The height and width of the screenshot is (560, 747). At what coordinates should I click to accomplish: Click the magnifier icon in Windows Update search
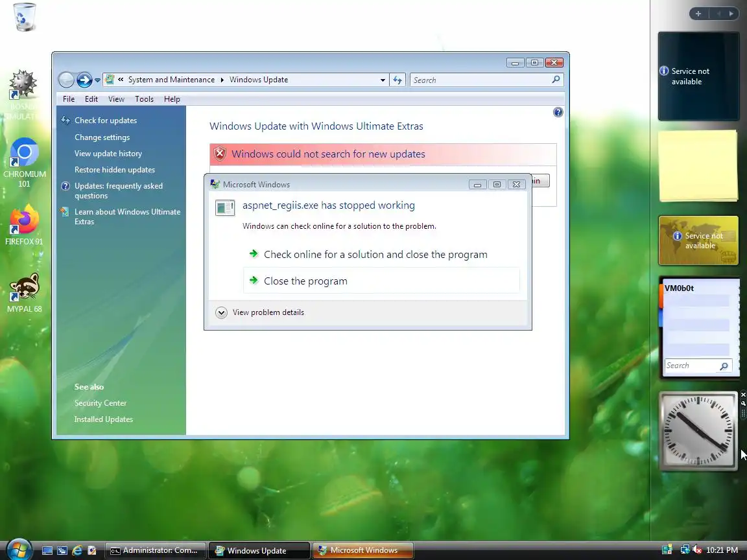coord(556,80)
